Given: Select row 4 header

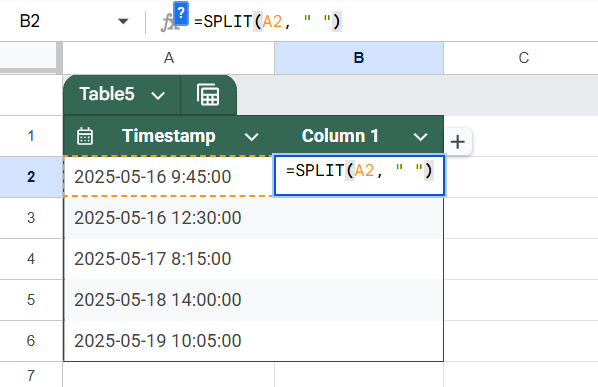Looking at the screenshot, I should pyautogui.click(x=31, y=259).
